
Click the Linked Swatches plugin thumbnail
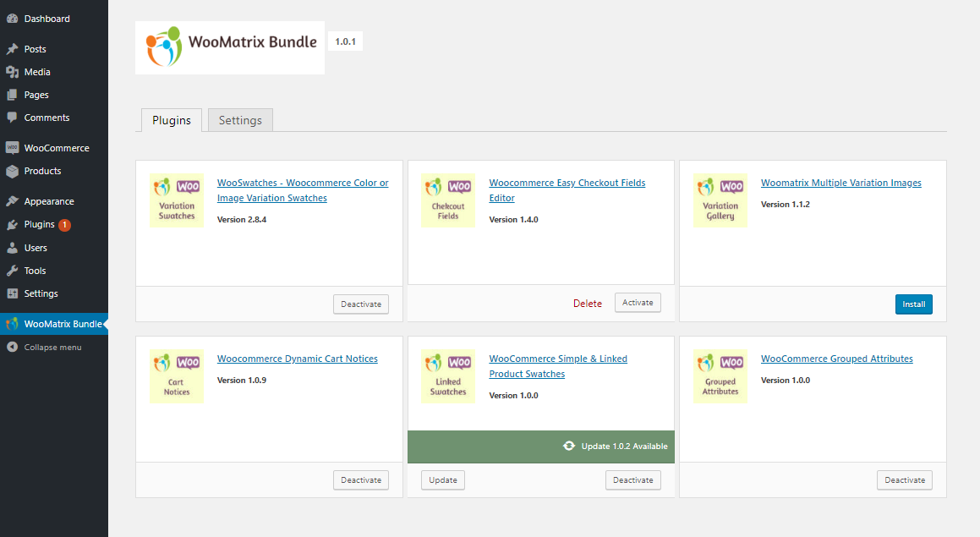pos(448,376)
